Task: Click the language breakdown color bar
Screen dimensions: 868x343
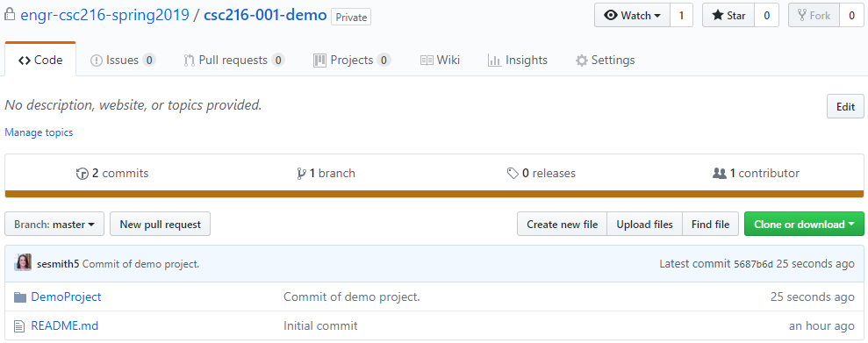Action: coord(434,194)
